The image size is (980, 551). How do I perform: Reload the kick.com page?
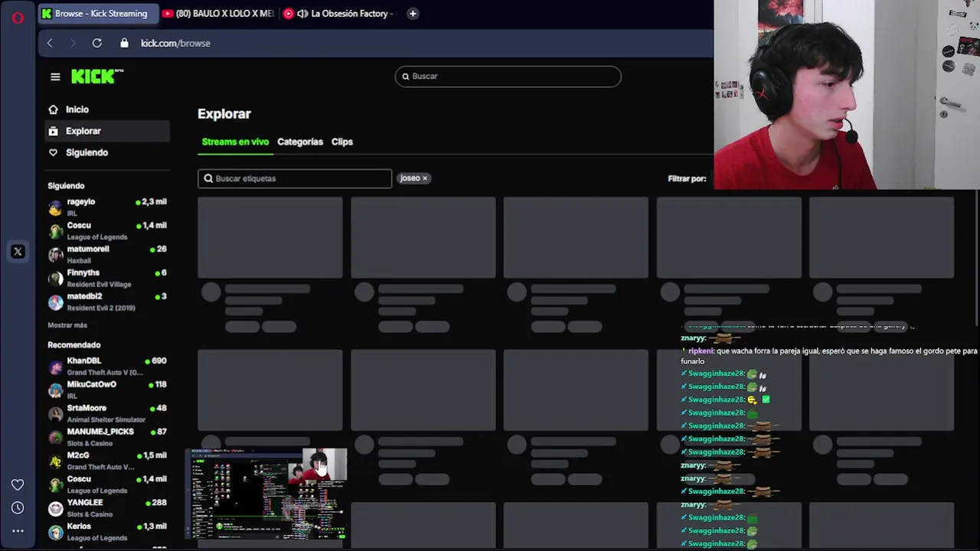97,44
